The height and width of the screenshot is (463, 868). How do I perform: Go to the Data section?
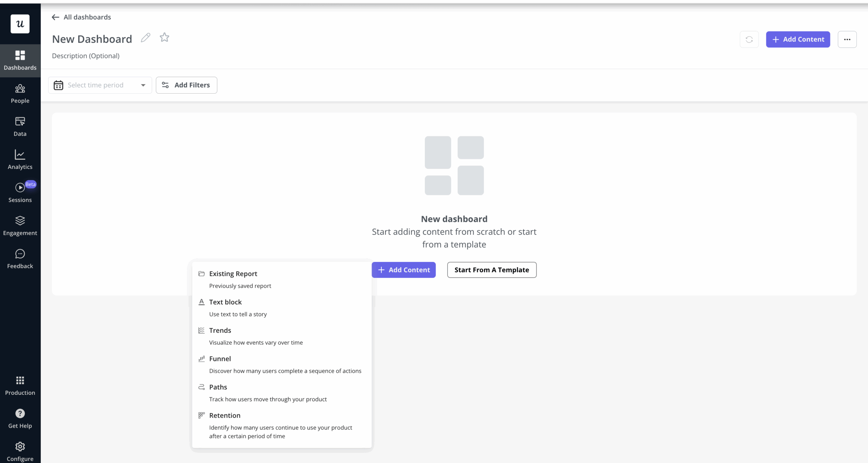(x=20, y=127)
